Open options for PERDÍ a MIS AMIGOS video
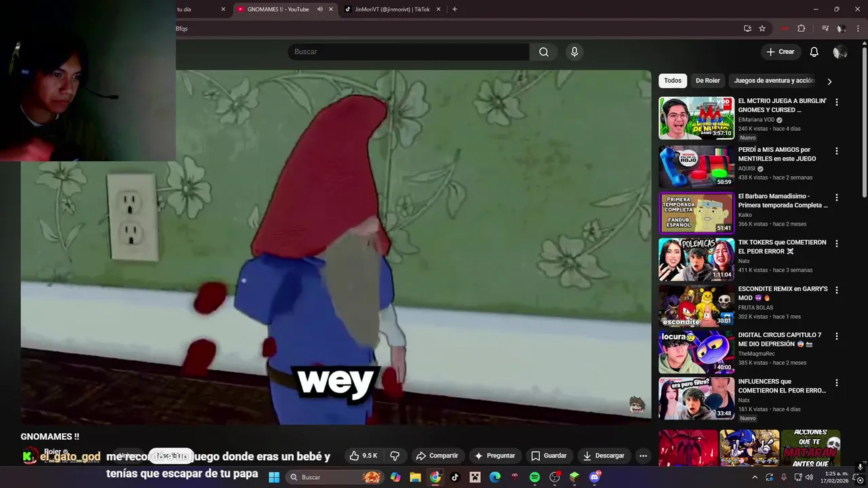 click(836, 150)
